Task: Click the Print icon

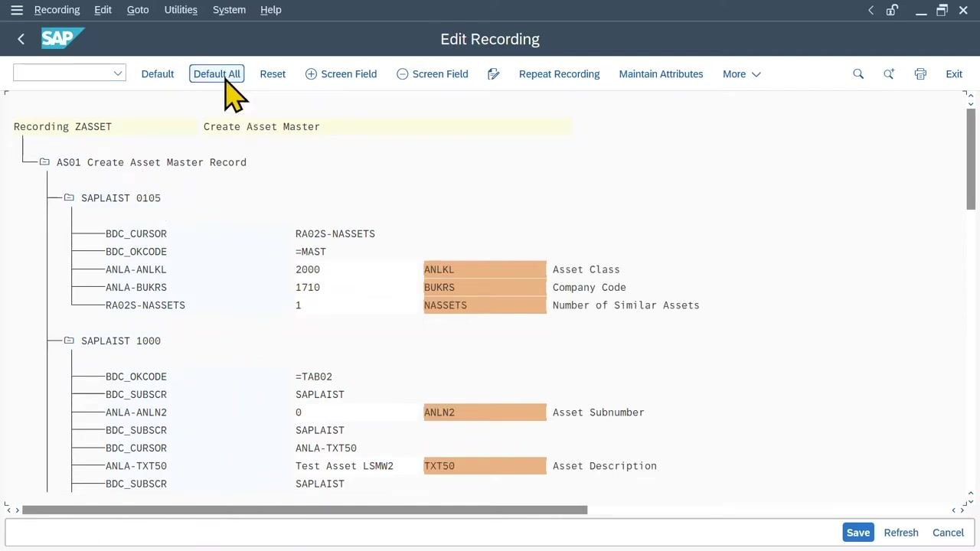Action: pyautogui.click(x=920, y=74)
